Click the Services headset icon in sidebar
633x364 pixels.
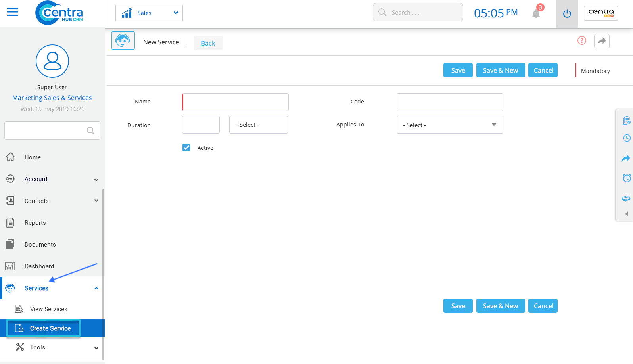click(10, 288)
